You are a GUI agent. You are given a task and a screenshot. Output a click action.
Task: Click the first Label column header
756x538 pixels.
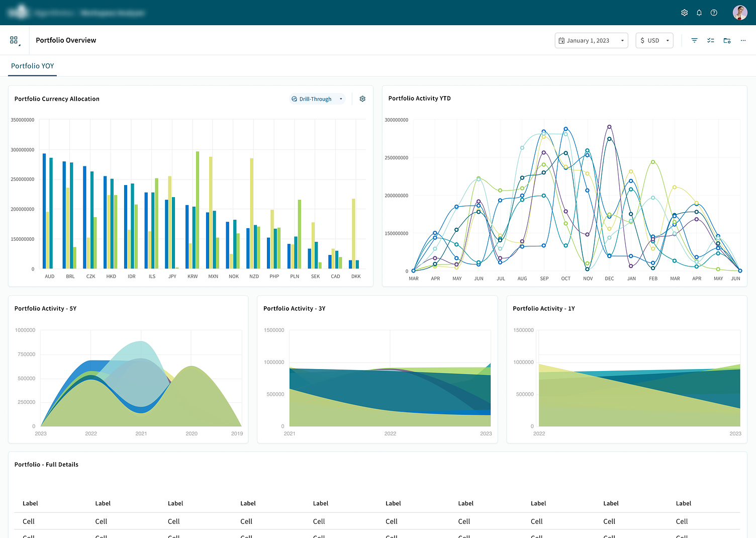[30, 503]
